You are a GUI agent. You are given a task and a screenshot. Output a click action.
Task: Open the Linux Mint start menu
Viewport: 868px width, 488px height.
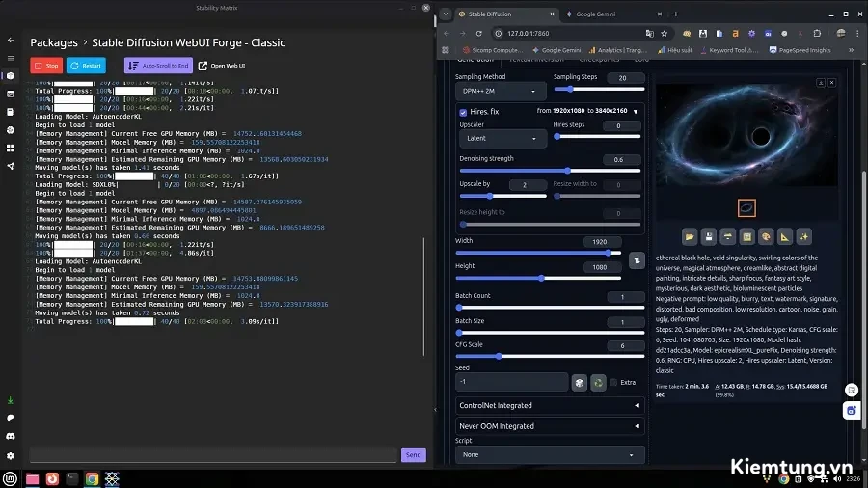pos(10,478)
